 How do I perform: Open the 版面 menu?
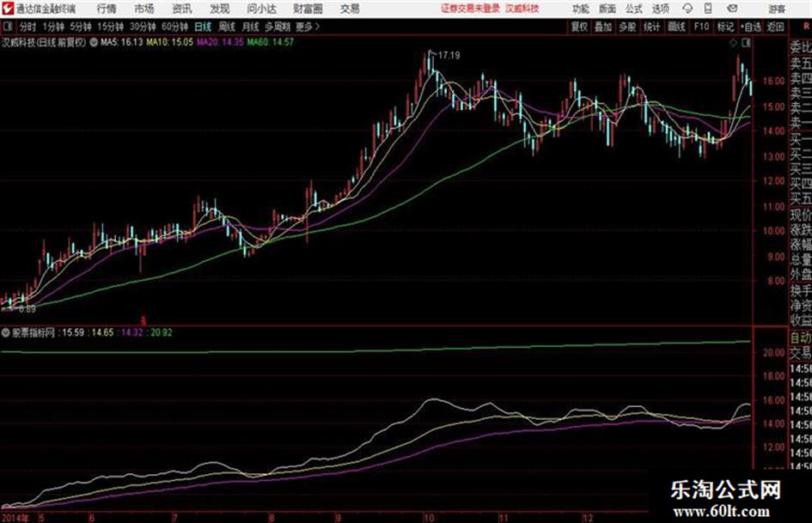[607, 9]
